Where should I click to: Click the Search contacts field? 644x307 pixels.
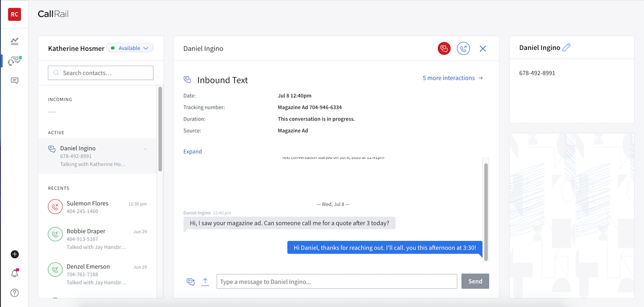(101, 73)
